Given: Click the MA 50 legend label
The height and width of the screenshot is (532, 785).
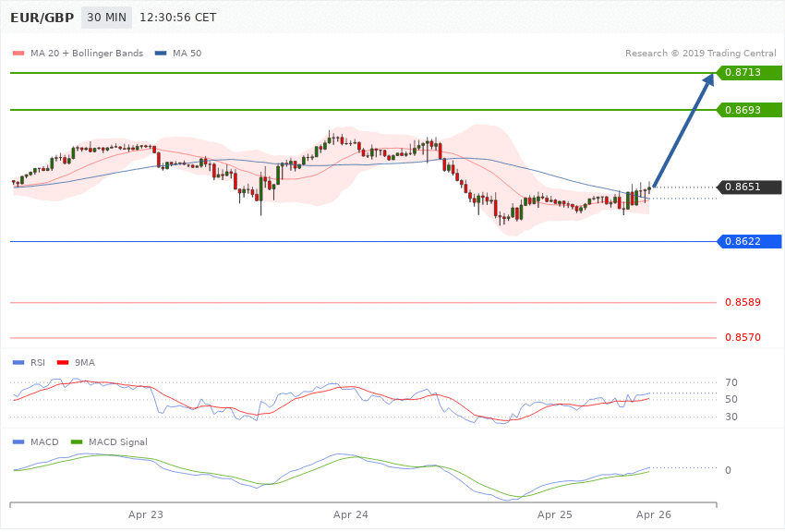Looking at the screenshot, I should click(x=187, y=54).
